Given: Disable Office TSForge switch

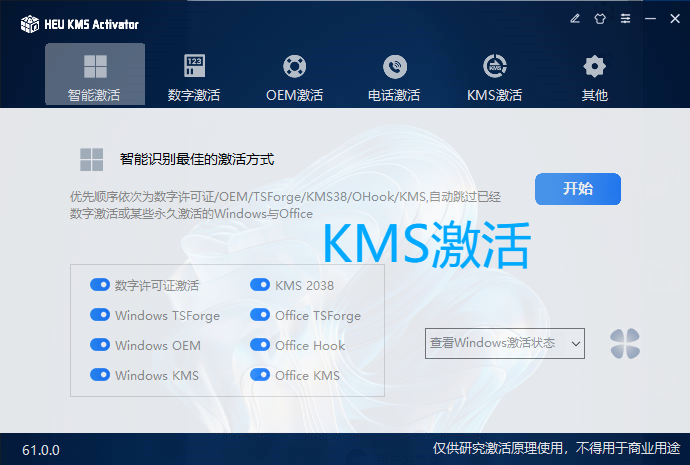Looking at the screenshot, I should pyautogui.click(x=260, y=315).
